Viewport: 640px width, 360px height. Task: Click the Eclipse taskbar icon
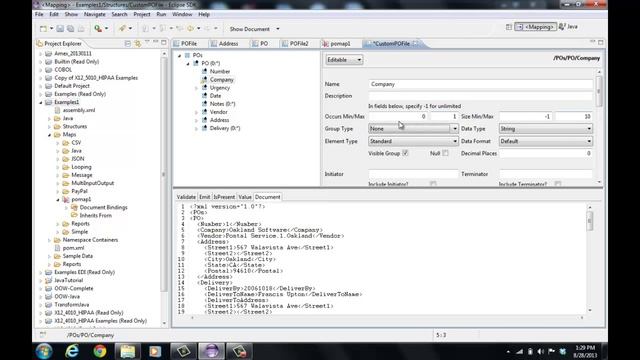[x=211, y=351]
